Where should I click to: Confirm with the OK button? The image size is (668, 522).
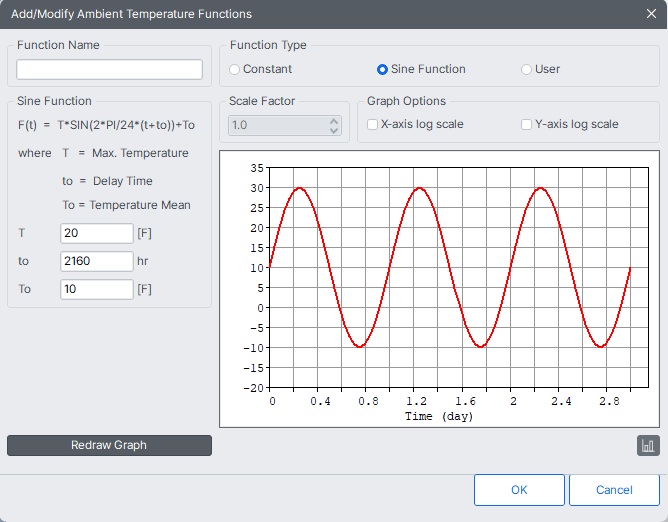[x=519, y=490]
